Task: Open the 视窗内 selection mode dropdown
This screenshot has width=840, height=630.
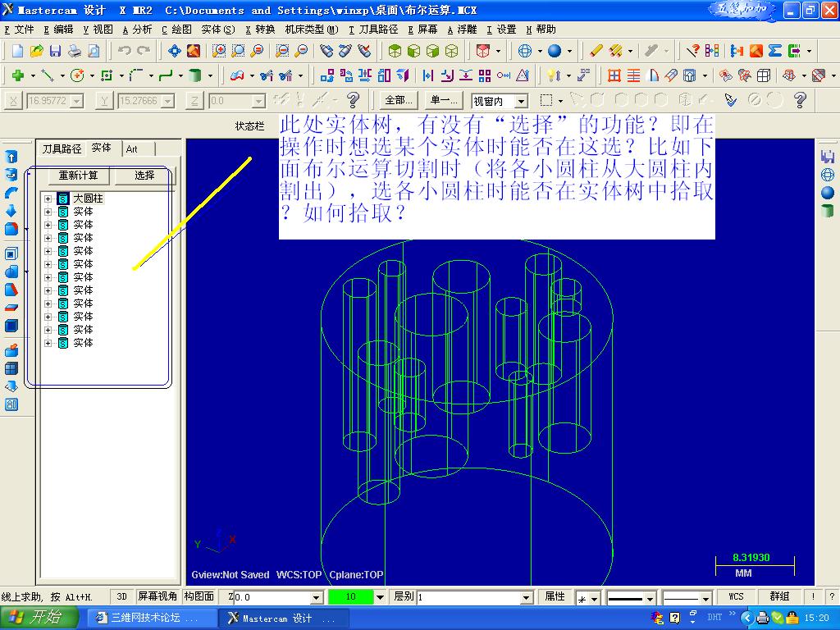Action: (521, 101)
